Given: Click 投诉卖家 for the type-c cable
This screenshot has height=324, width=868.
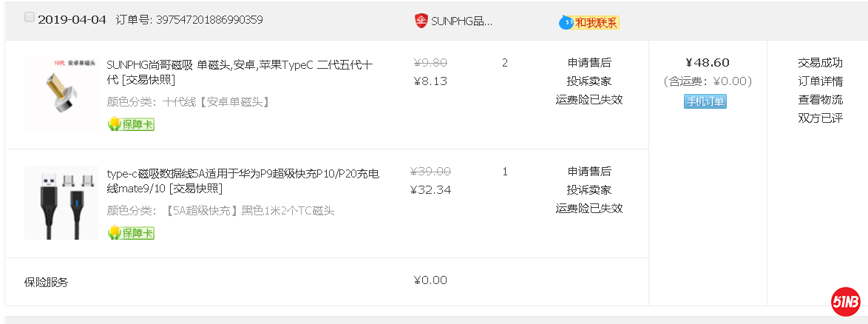Looking at the screenshot, I should point(589,190).
